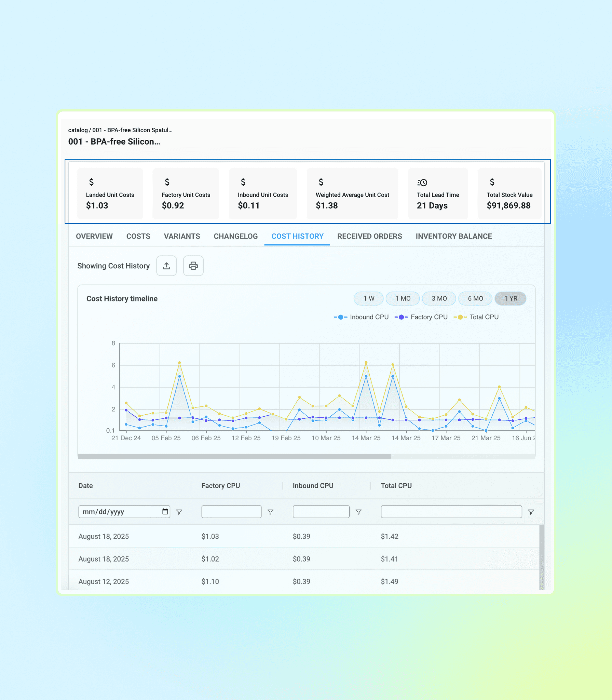Click the Inbound Unit Costs $0.11 value
This screenshot has width=612, height=700.
click(249, 205)
